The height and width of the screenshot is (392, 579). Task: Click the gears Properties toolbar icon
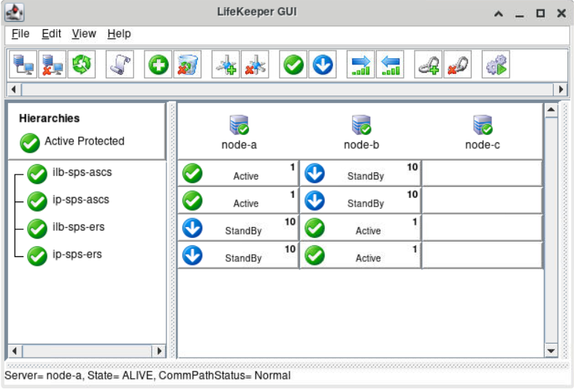pyautogui.click(x=496, y=64)
